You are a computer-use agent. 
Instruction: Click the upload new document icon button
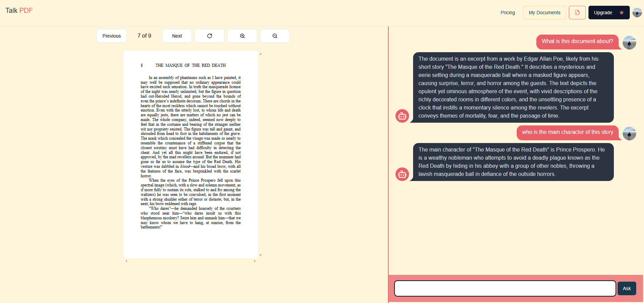[577, 13]
